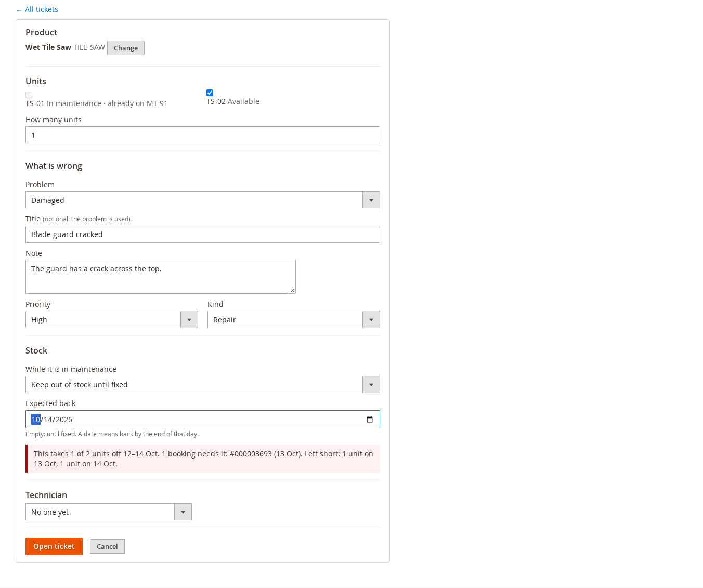Click the Priority dropdown arrow
703x588 pixels.
(x=189, y=320)
